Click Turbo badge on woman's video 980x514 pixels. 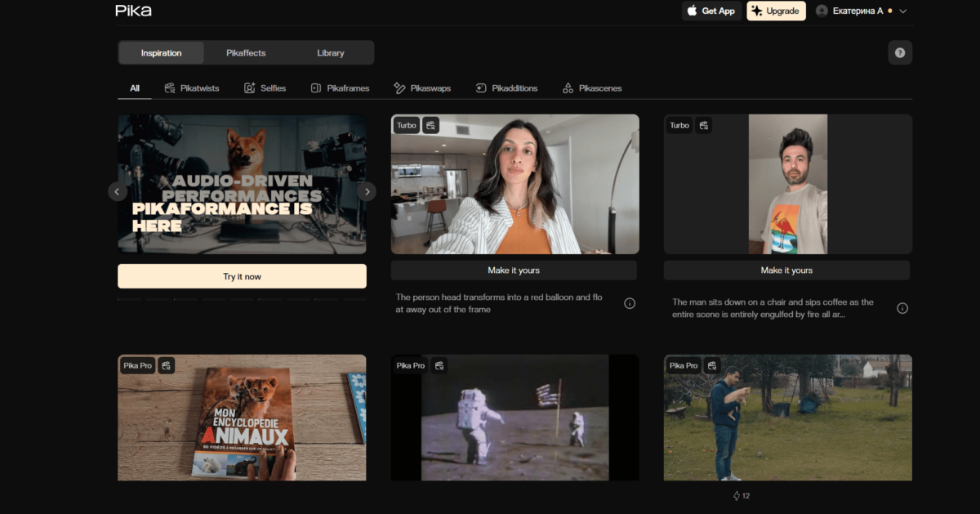point(407,125)
